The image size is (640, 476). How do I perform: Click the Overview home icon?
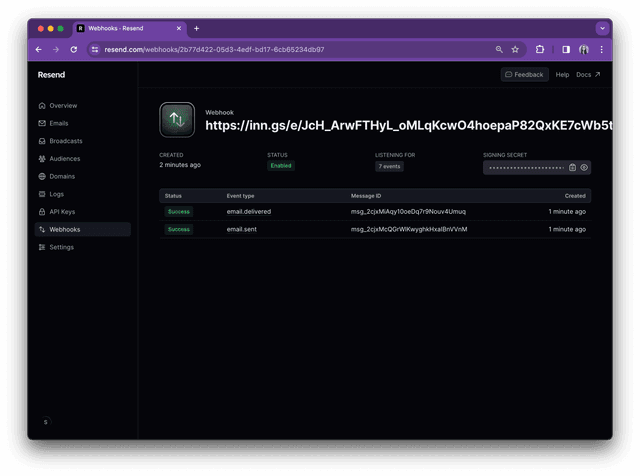(42, 106)
